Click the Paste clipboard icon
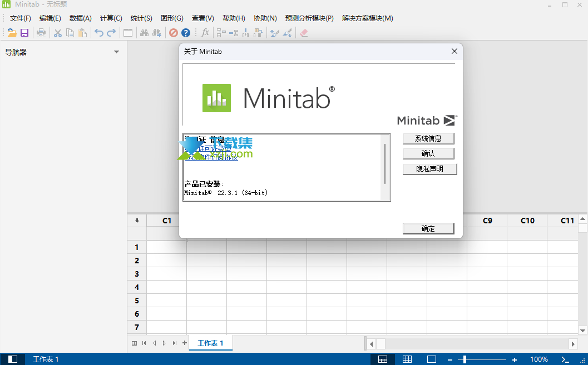Viewport: 588px width, 365px height. tap(82, 33)
